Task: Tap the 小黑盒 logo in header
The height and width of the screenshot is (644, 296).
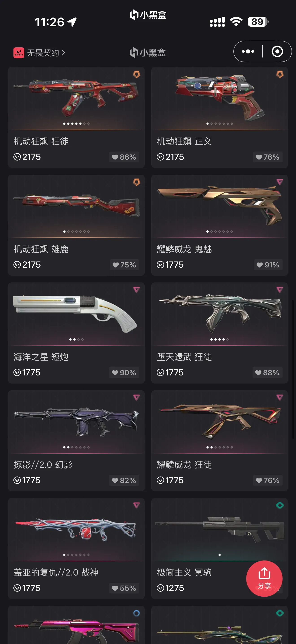Action: (x=148, y=53)
